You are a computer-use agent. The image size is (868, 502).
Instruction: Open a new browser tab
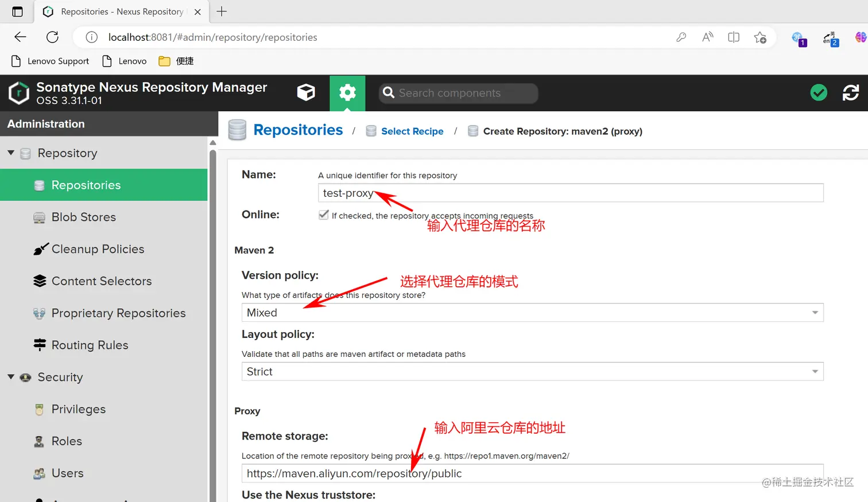pyautogui.click(x=222, y=11)
